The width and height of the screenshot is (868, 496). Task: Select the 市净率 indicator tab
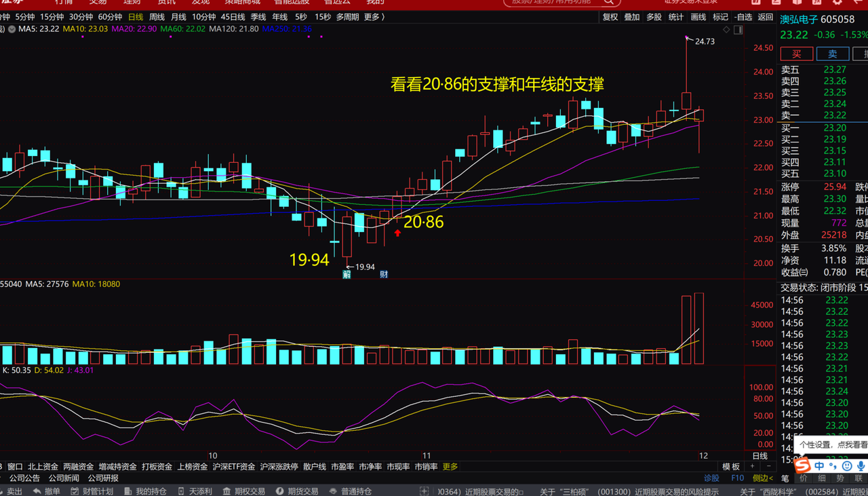[370, 467]
